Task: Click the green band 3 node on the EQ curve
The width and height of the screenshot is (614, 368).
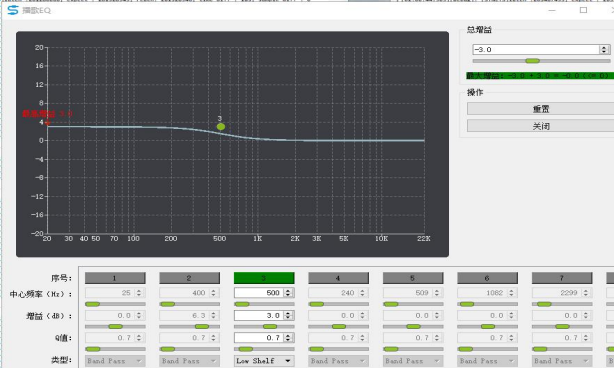Action: (x=221, y=126)
